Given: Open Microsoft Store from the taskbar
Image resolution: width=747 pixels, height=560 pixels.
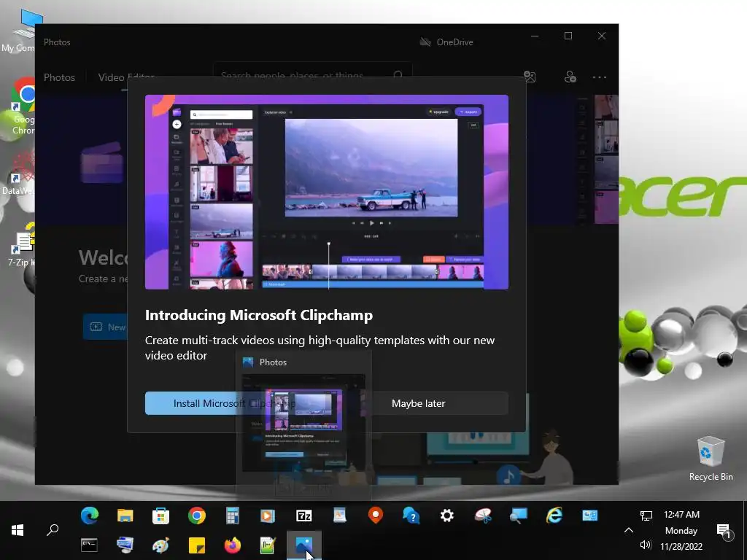Looking at the screenshot, I should click(161, 516).
